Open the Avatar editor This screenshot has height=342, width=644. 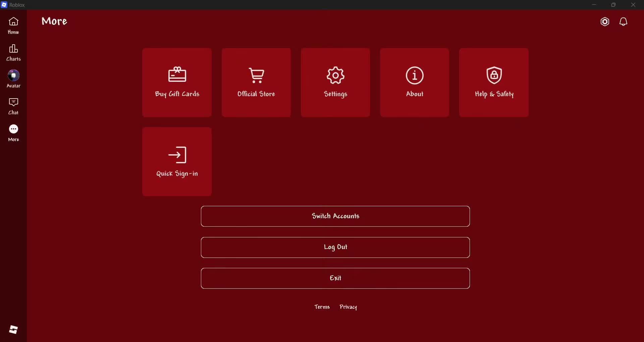(x=13, y=79)
